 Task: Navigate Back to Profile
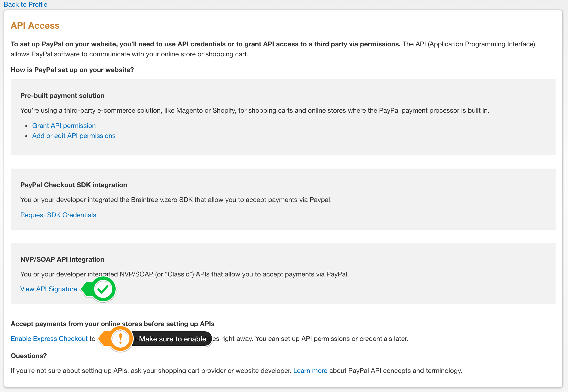coord(25,4)
